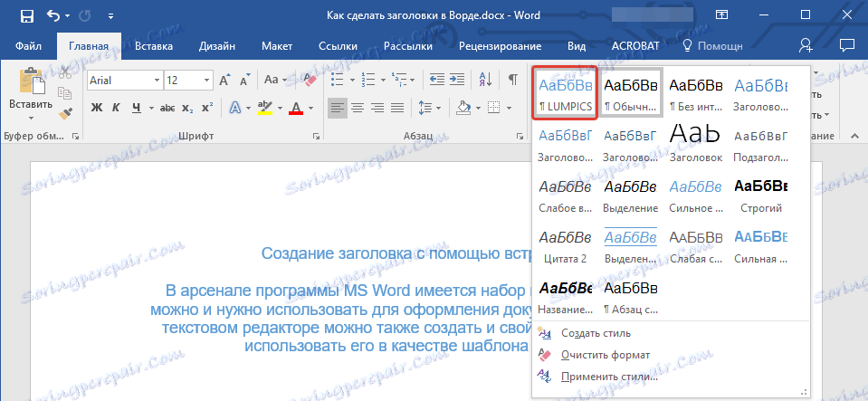Apply yellow text highlight color
Viewport: 868px width, 401px height.
266,108
